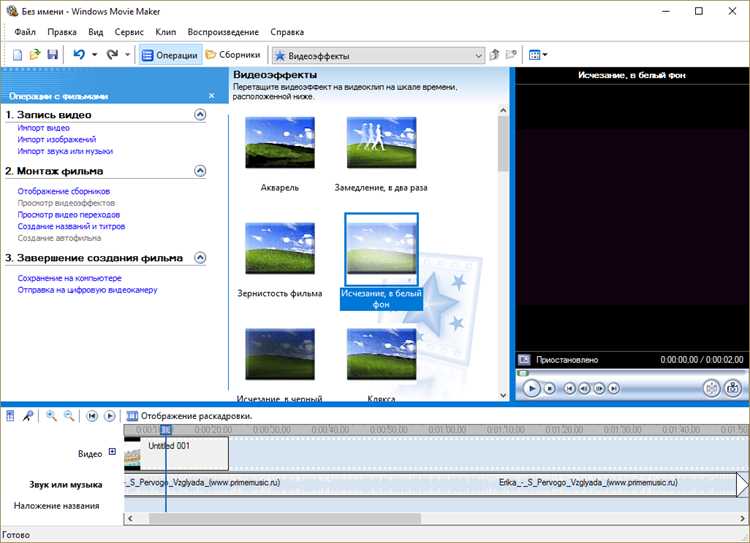Open the undo history dropdown arrow
The width and height of the screenshot is (750, 543).
click(x=95, y=55)
